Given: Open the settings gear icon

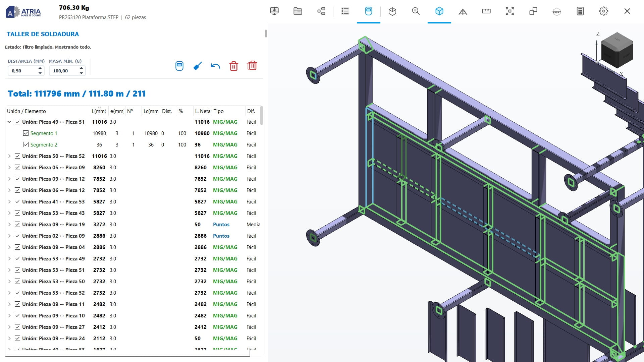Looking at the screenshot, I should 603,11.
